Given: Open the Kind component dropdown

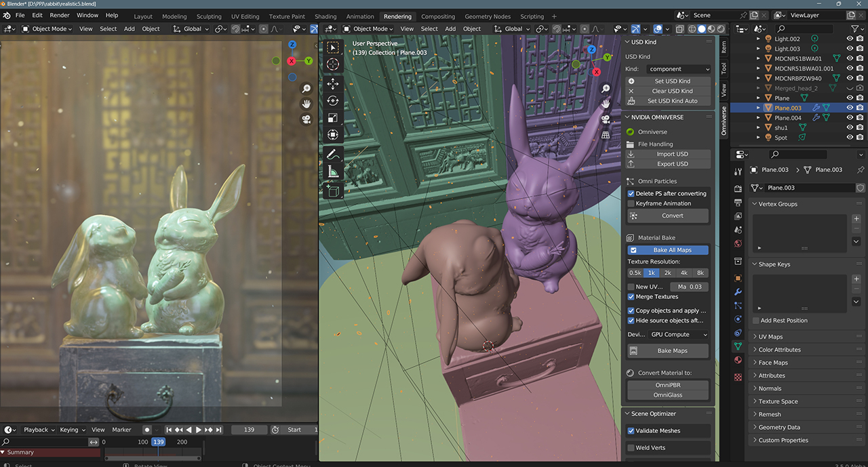Looking at the screenshot, I should 679,69.
